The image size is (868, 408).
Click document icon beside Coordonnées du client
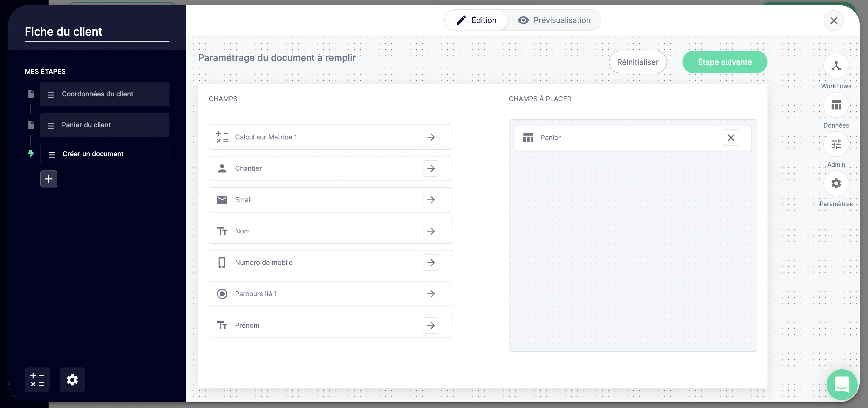pos(31,94)
